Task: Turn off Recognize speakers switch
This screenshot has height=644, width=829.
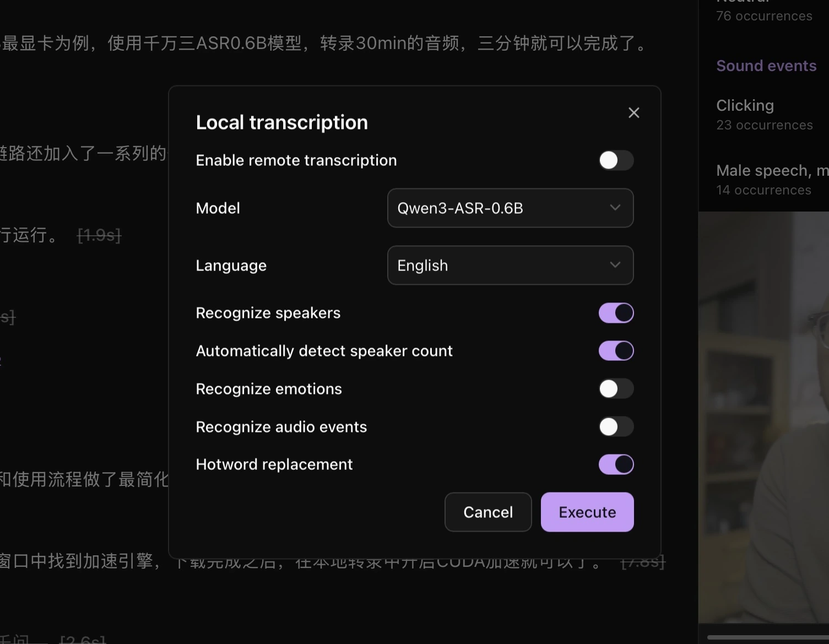Action: pos(616,313)
